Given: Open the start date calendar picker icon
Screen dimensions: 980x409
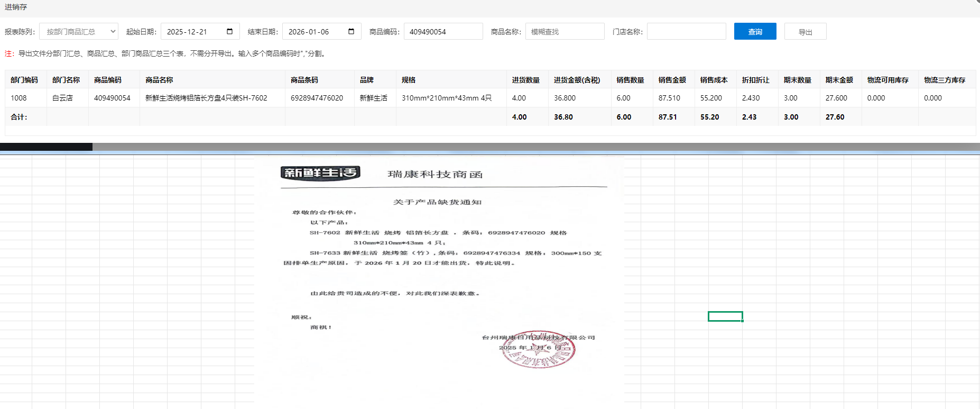Looking at the screenshot, I should 229,31.
